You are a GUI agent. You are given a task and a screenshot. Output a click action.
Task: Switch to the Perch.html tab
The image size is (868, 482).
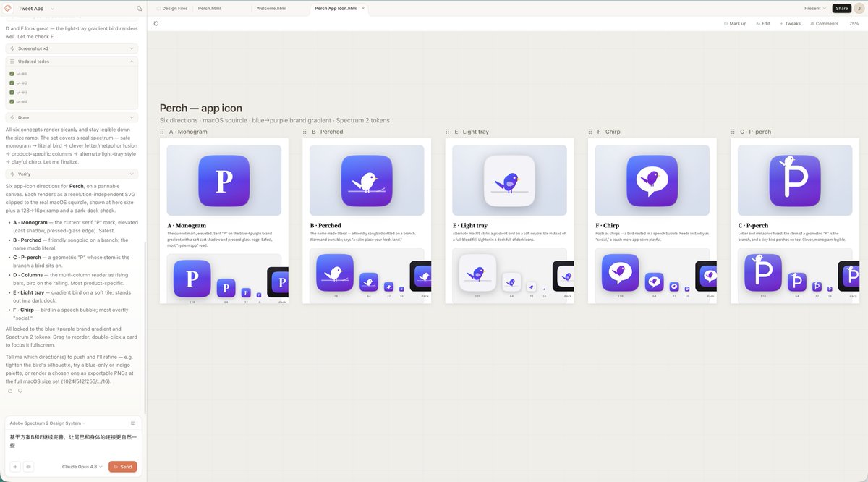(209, 9)
